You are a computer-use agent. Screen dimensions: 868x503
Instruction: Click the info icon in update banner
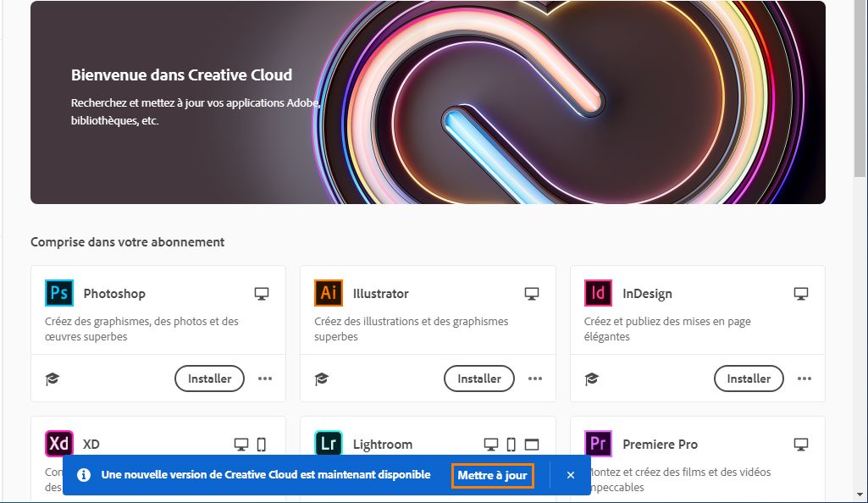coord(84,475)
